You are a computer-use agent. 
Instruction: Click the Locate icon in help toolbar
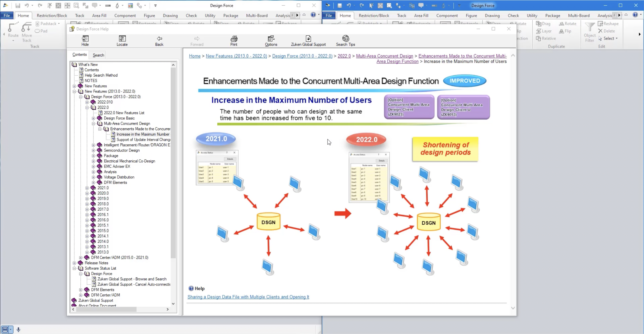pos(122,41)
